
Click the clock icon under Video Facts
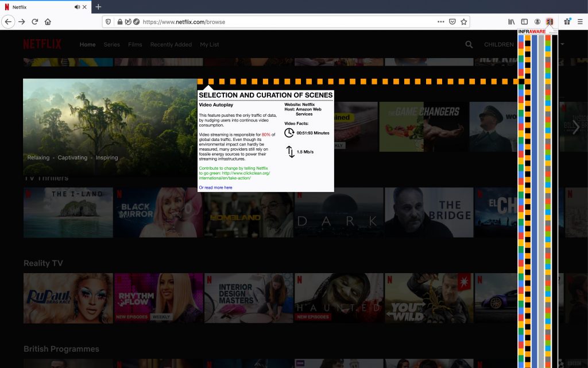point(289,133)
